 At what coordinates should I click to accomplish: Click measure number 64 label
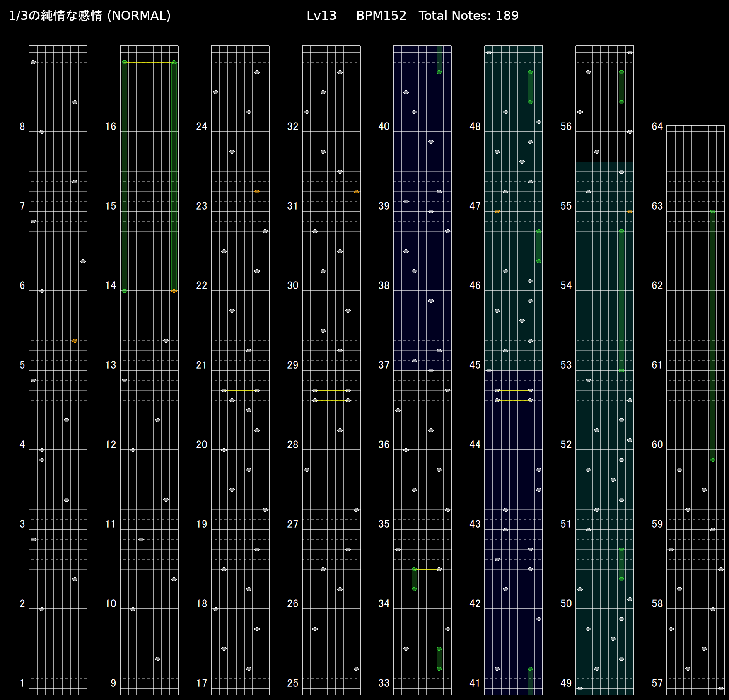tap(657, 126)
